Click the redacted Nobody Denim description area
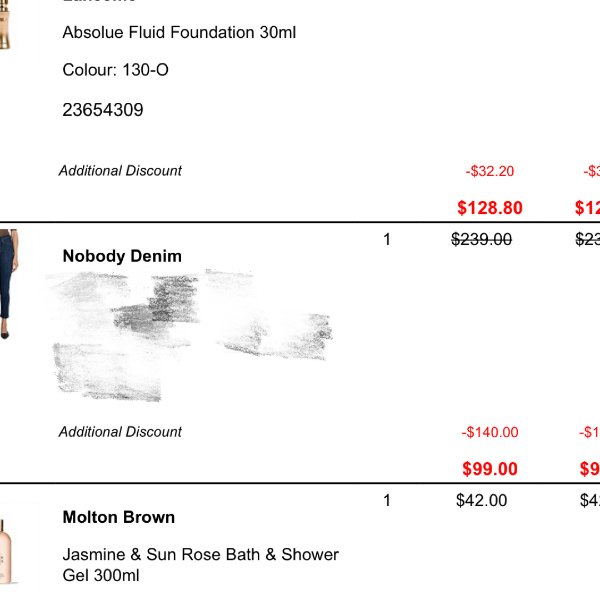 click(191, 335)
